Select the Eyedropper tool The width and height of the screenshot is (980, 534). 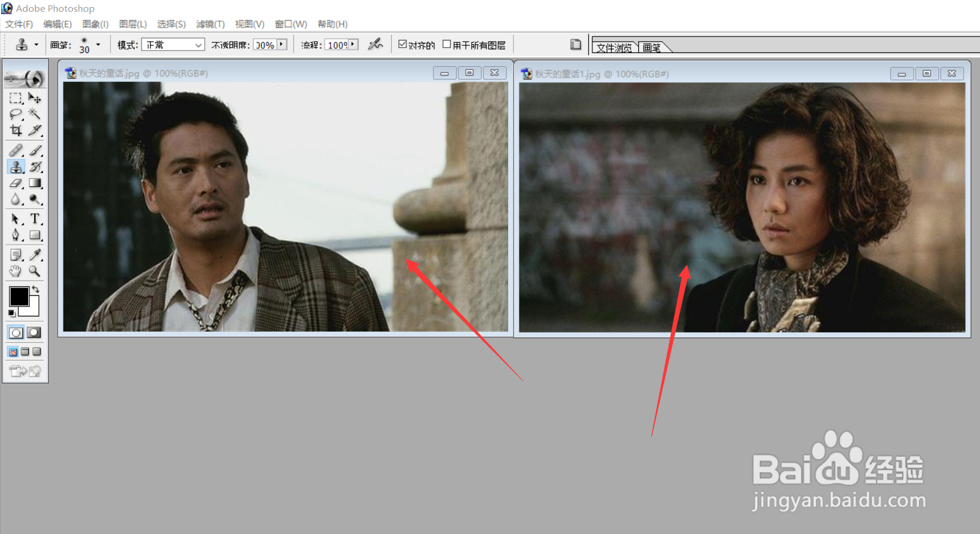[x=35, y=255]
